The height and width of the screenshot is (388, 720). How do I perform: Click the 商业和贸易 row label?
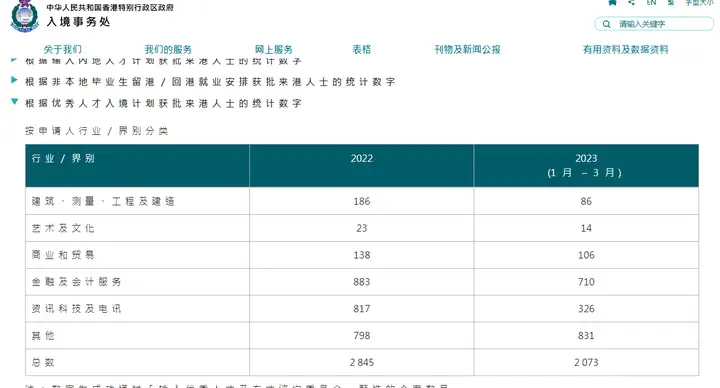tap(63, 255)
